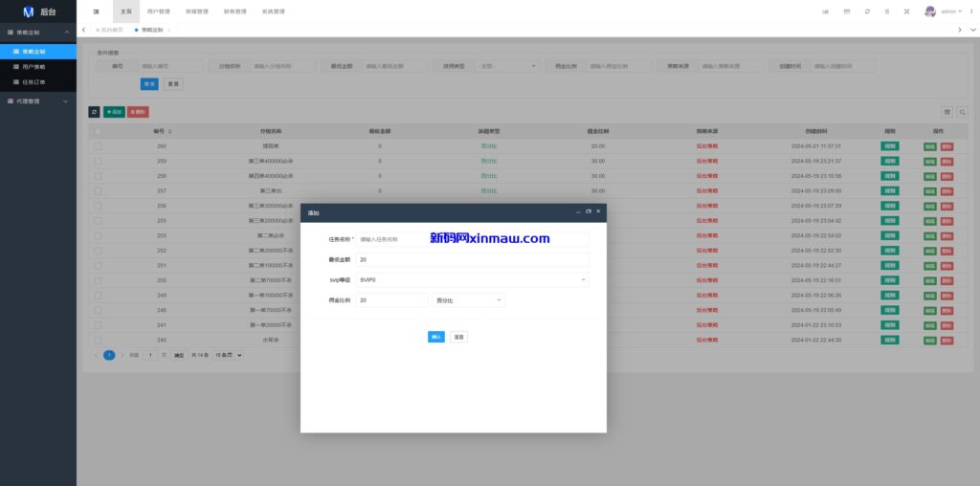Collapse the 策略定制 sidebar group

38,32
